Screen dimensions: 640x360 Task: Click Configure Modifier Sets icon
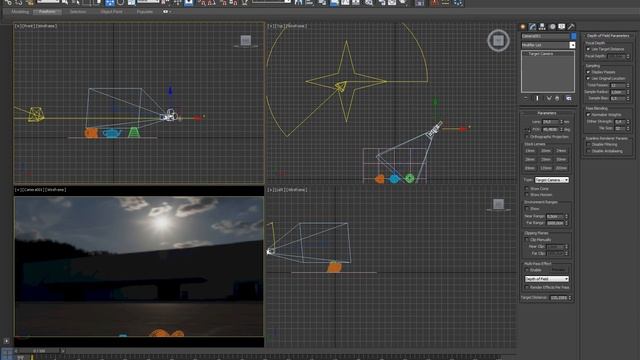coord(569,98)
